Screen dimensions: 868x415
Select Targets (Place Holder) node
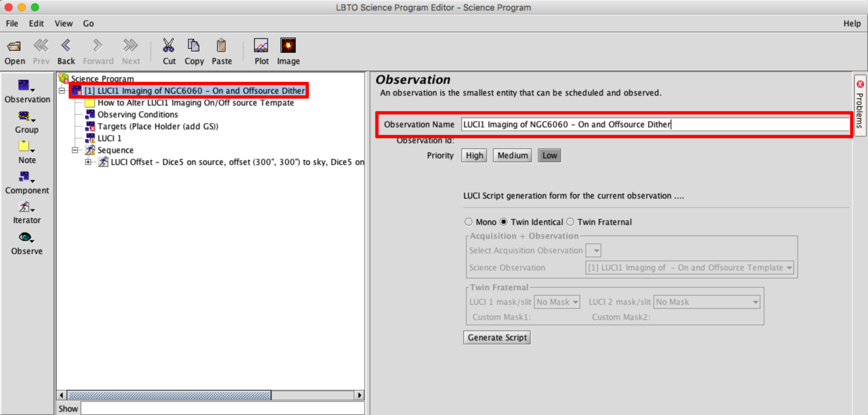(x=158, y=126)
